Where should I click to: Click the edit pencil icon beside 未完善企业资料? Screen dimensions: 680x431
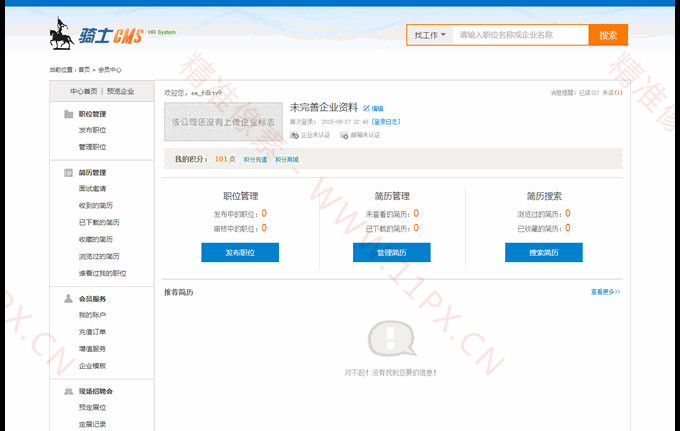[366, 108]
